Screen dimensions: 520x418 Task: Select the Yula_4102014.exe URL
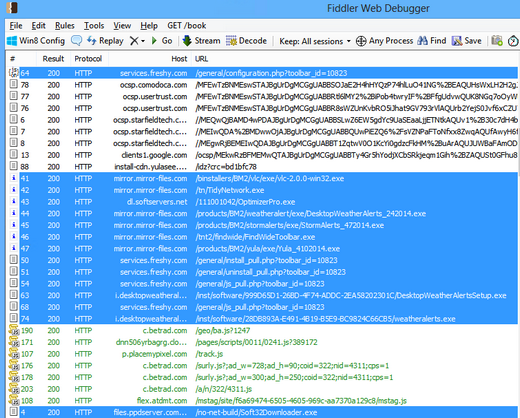[268, 248]
